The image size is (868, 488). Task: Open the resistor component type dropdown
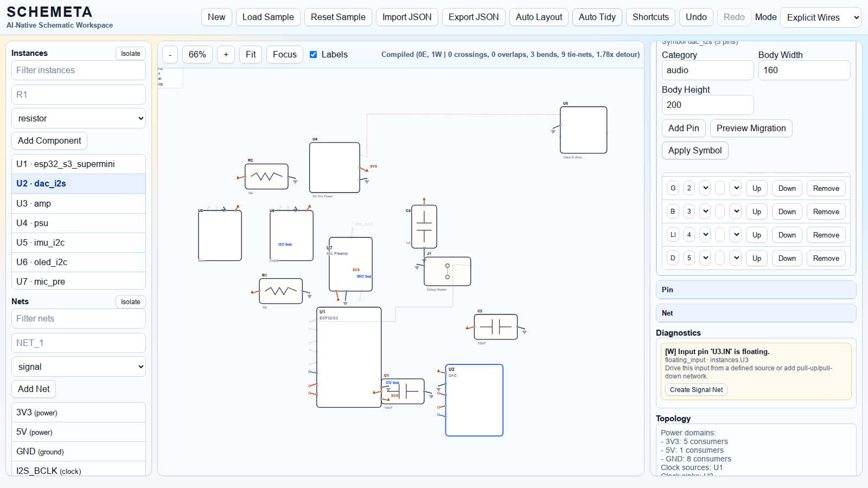[79, 118]
